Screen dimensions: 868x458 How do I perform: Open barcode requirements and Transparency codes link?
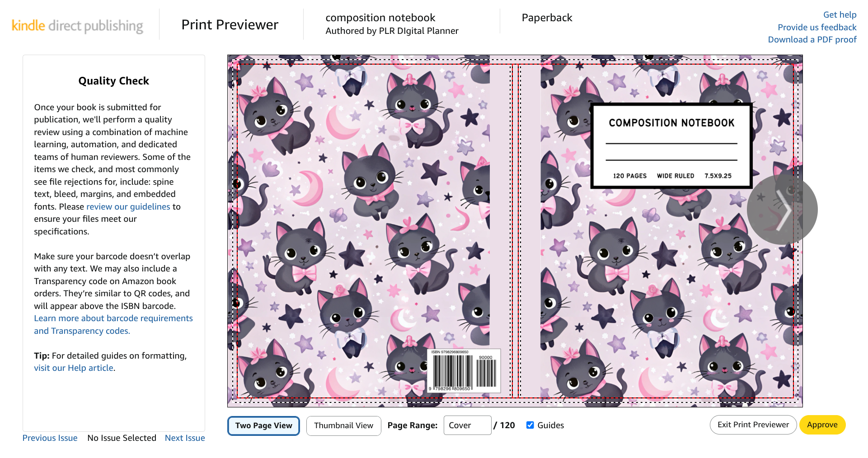coord(113,325)
